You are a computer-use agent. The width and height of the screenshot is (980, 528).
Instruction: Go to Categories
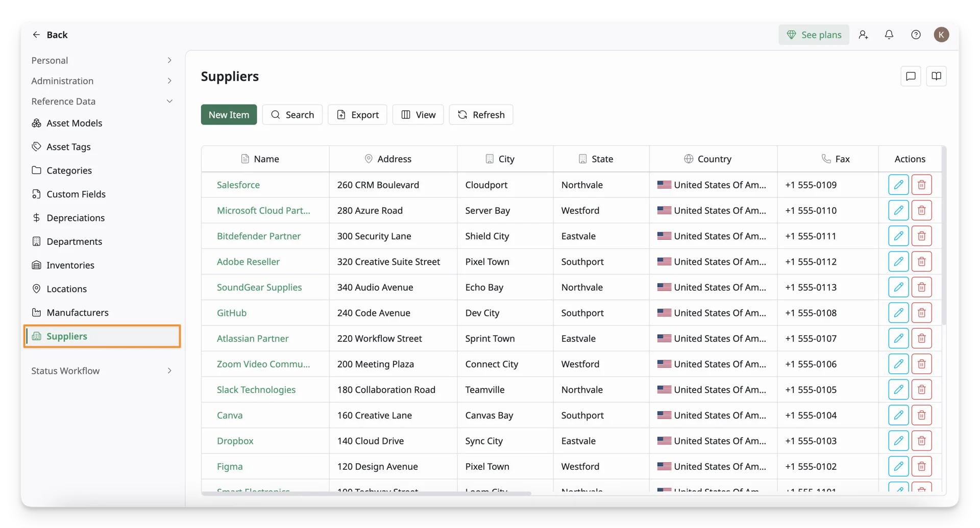click(102, 170)
